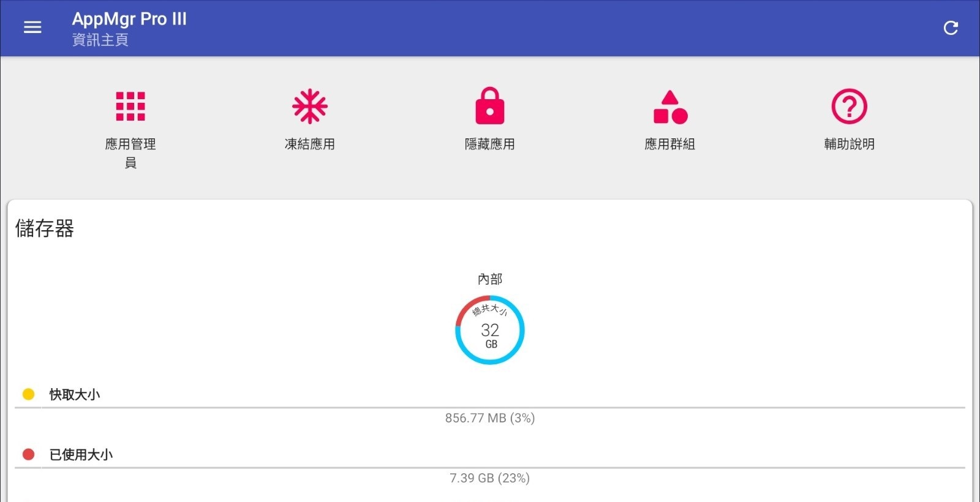Open 應用管理員 grid icon

tap(130, 107)
